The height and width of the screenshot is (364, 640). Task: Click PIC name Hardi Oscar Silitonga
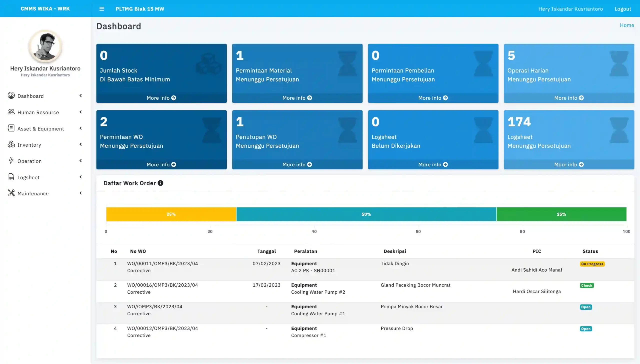point(537,291)
